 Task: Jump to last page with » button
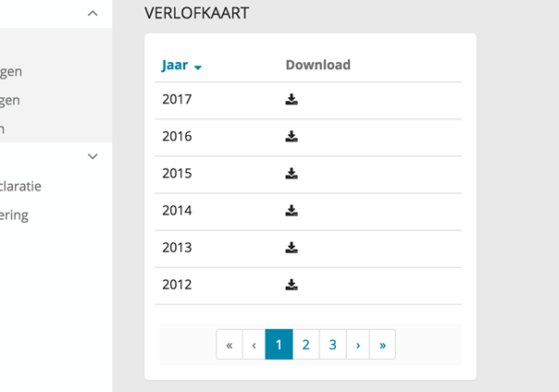[x=382, y=345]
